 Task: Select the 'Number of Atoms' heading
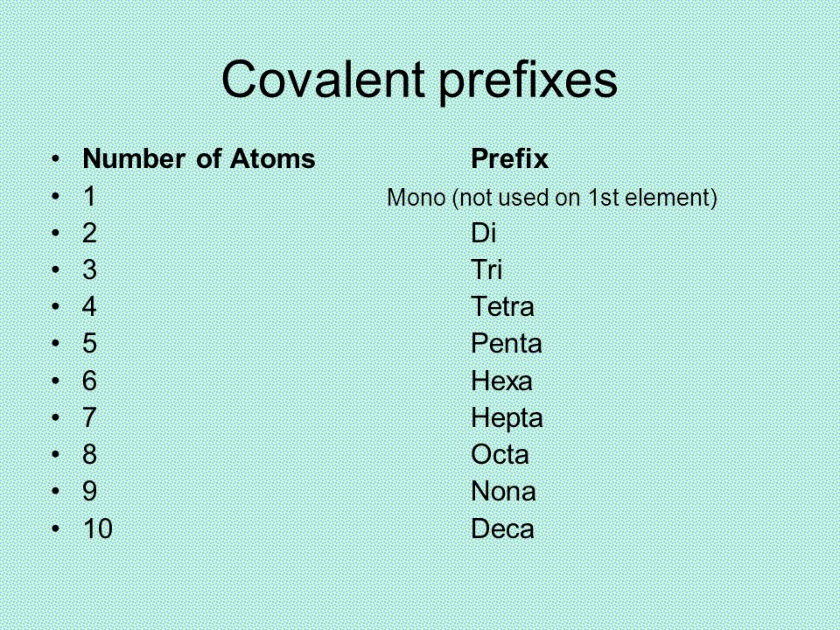[199, 158]
